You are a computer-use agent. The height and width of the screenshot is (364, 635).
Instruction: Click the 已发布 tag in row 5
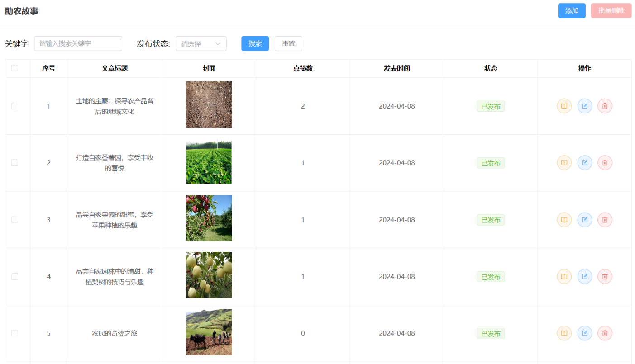click(491, 334)
